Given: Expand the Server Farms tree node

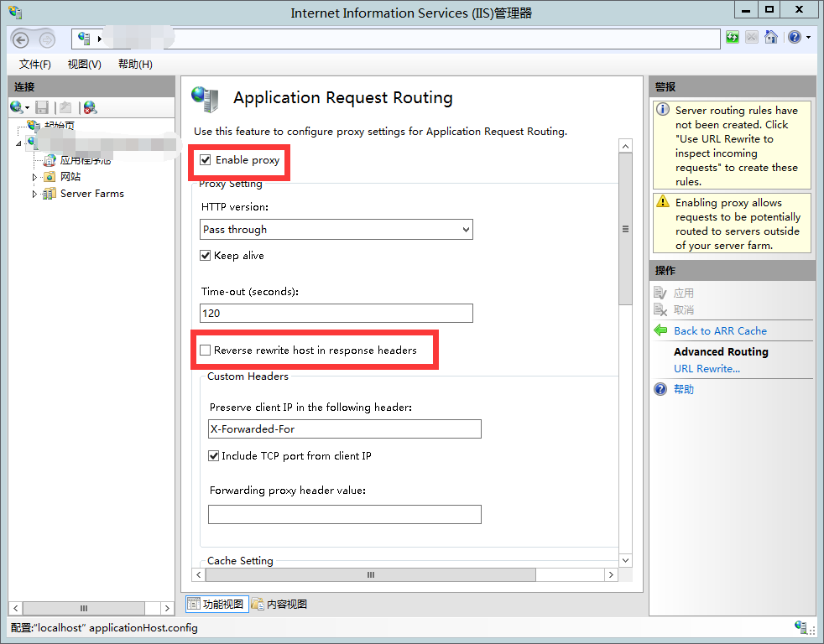Looking at the screenshot, I should tap(34, 194).
